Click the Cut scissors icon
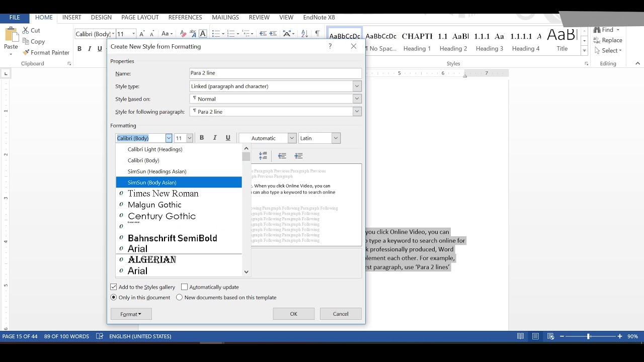644x362 pixels. pyautogui.click(x=26, y=30)
